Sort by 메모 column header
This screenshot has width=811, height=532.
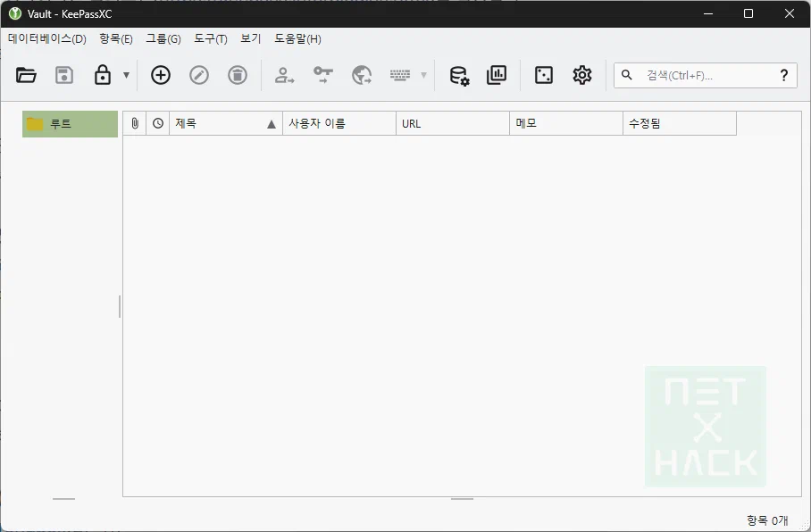[566, 123]
